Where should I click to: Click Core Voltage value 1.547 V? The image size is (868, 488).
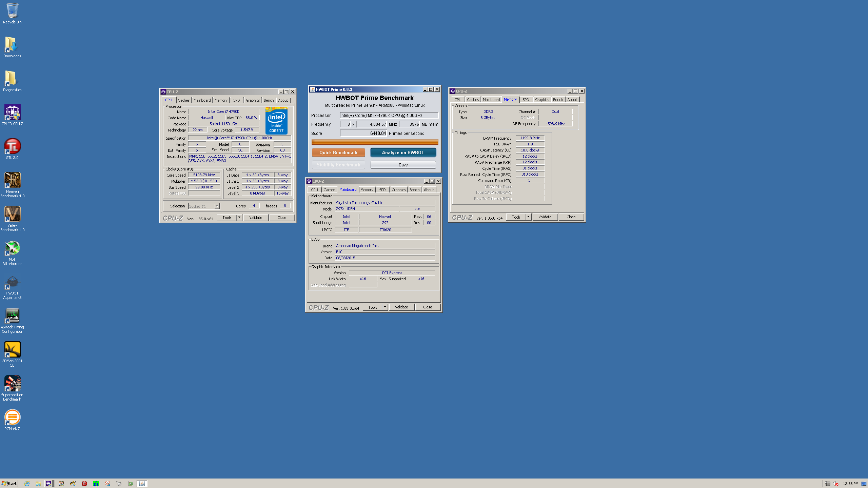point(247,130)
